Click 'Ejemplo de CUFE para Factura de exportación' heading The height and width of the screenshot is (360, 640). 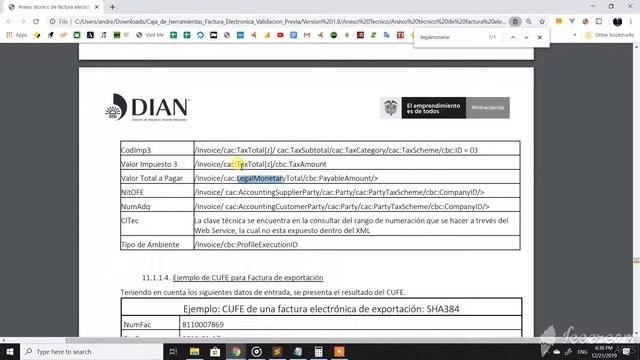[x=248, y=278]
